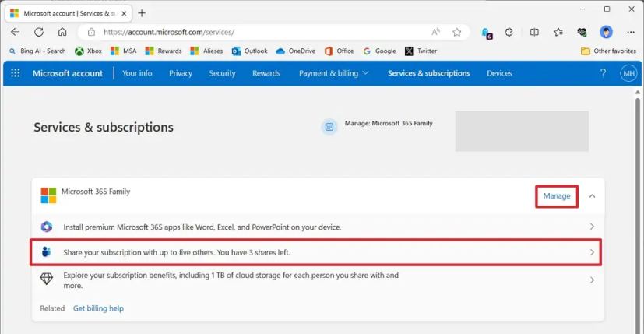Viewport: 644px width, 334px height.
Task: Open the shopping extension icon with badge
Action: click(487, 33)
